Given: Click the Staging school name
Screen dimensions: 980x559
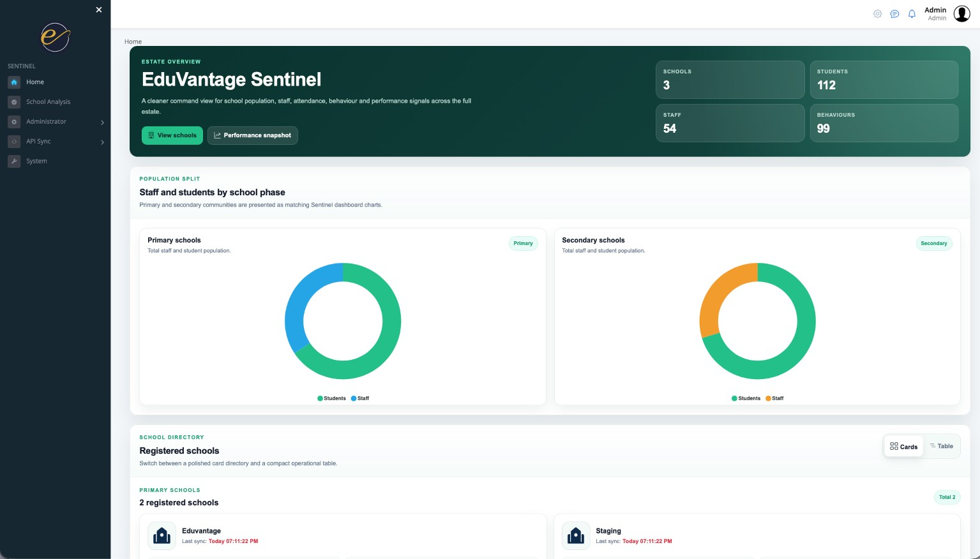Looking at the screenshot, I should [x=608, y=531].
